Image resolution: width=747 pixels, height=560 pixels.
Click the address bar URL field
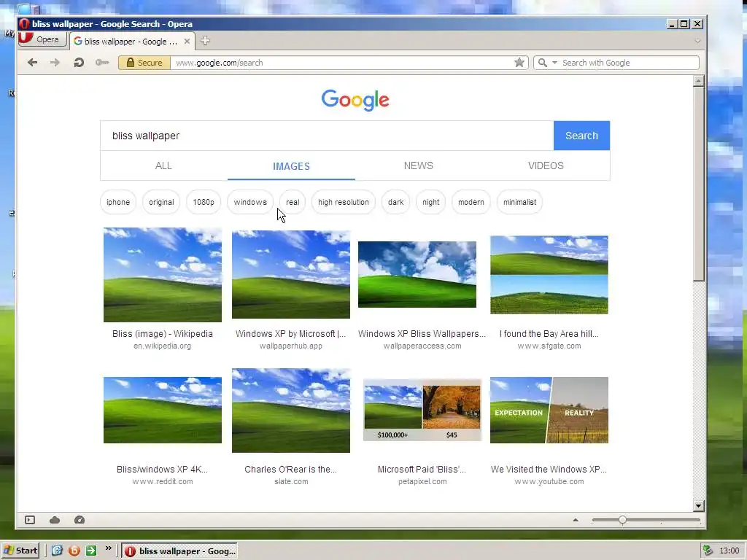(343, 63)
